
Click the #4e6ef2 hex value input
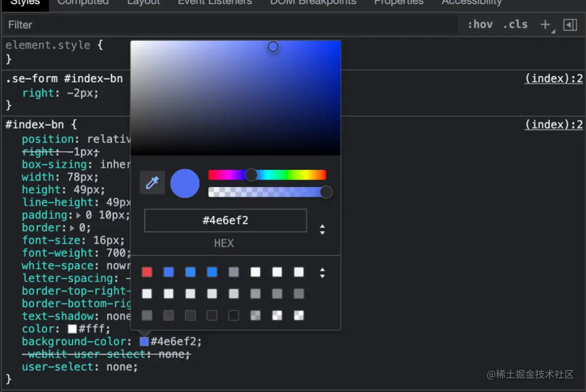click(225, 220)
